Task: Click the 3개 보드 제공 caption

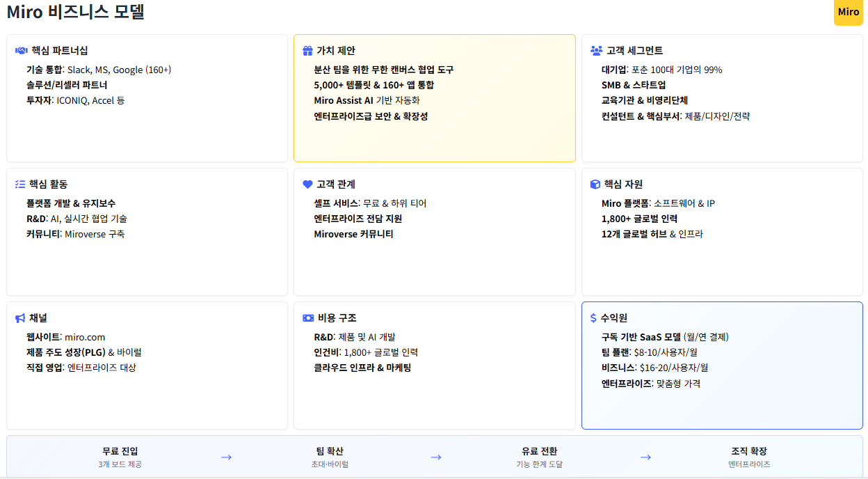Action: [x=120, y=464]
